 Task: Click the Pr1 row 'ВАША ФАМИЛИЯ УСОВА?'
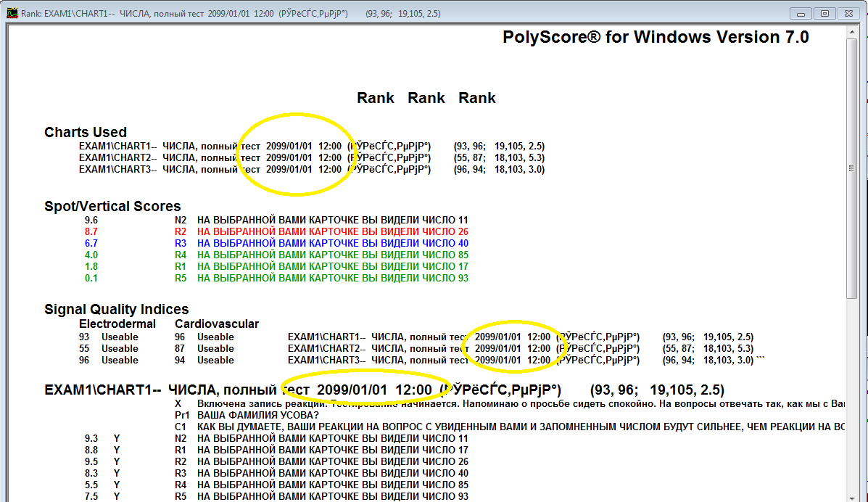247,416
